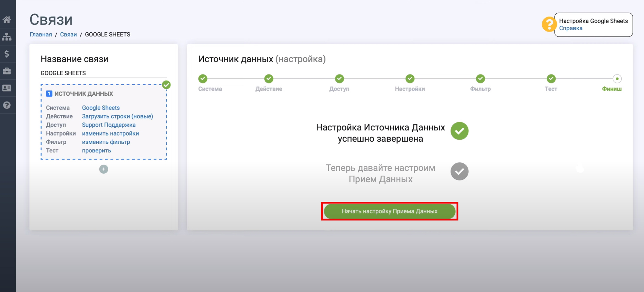Click Support Поддержка access link
Image resolution: width=644 pixels, height=292 pixels.
point(109,125)
